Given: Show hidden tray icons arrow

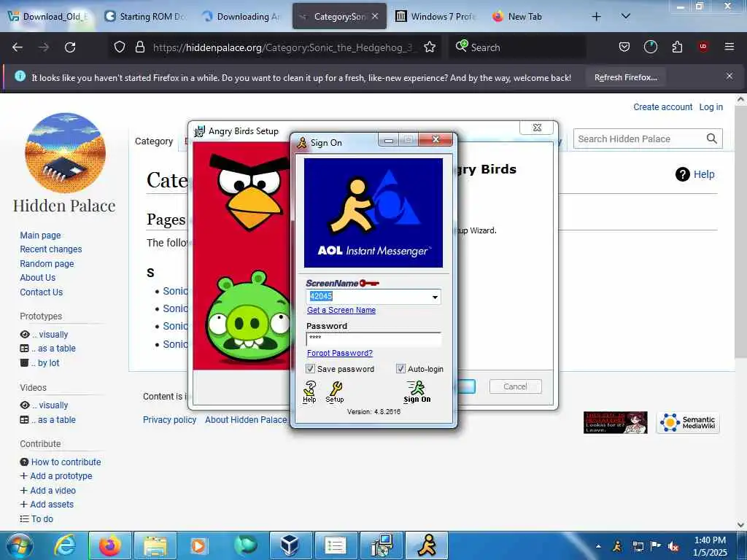Looking at the screenshot, I should pyautogui.click(x=598, y=546).
